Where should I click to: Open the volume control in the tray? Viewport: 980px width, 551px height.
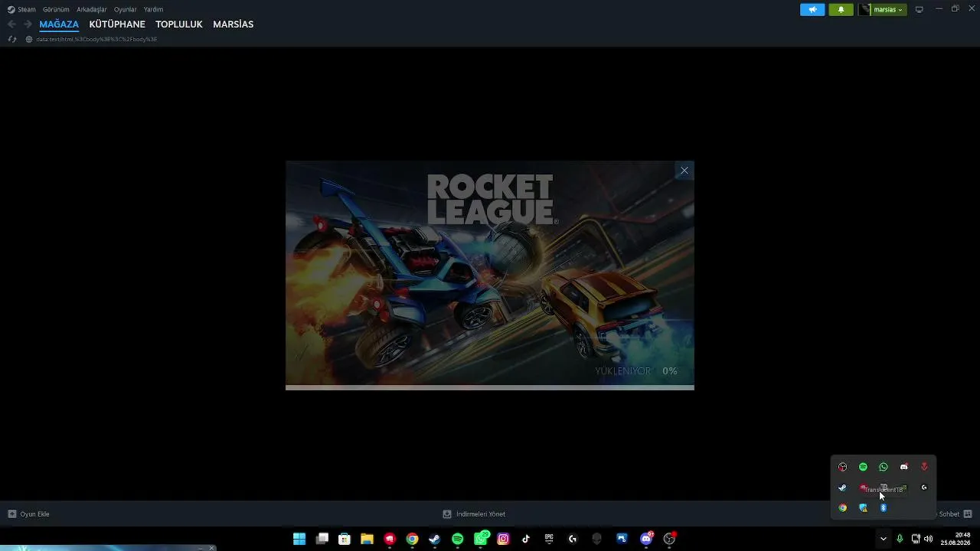928,539
